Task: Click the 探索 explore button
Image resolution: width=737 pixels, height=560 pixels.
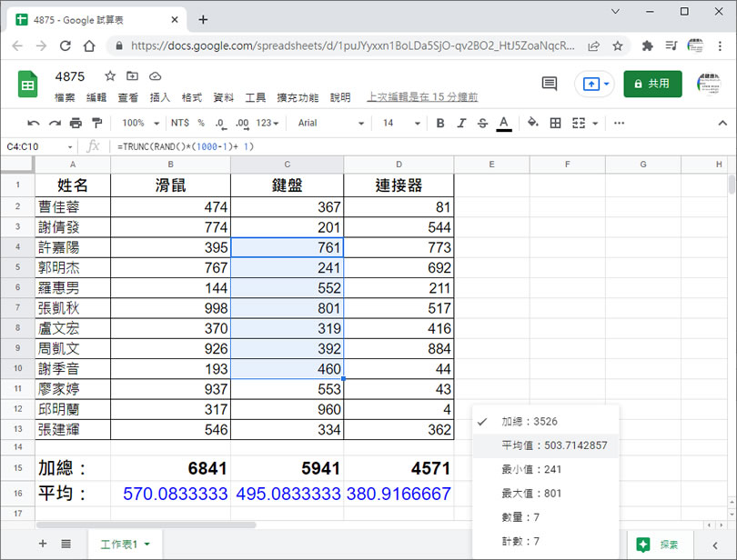Action: pos(659,545)
